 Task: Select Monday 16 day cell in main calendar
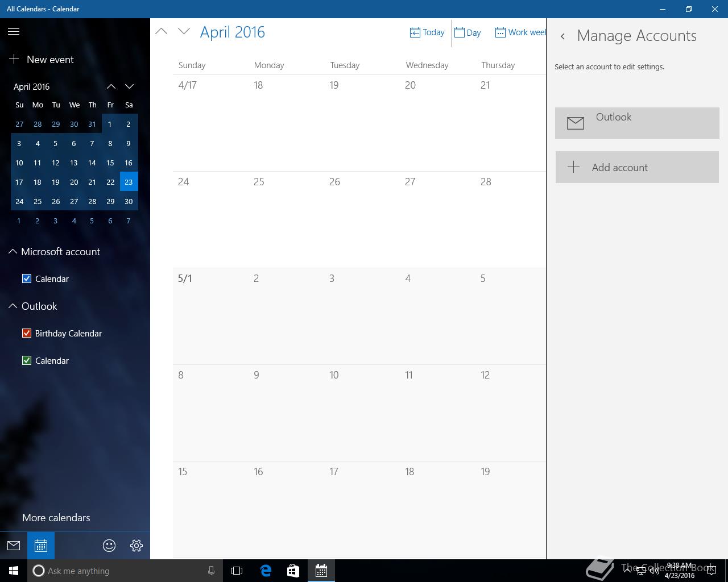click(x=287, y=509)
